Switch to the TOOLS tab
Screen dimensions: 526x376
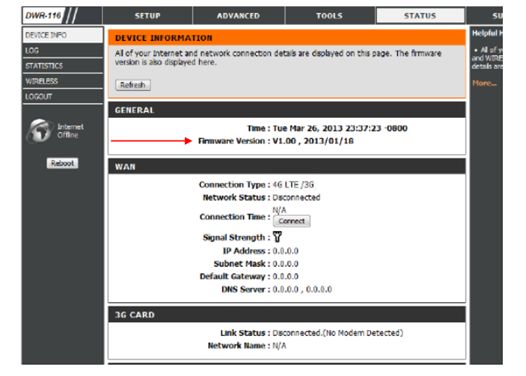pyautogui.click(x=329, y=16)
